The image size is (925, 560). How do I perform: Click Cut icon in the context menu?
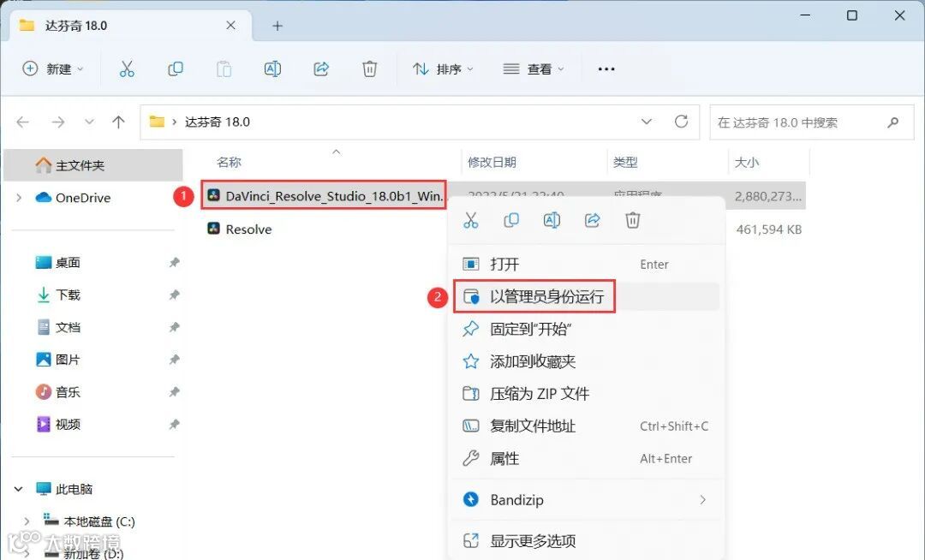[x=471, y=220]
